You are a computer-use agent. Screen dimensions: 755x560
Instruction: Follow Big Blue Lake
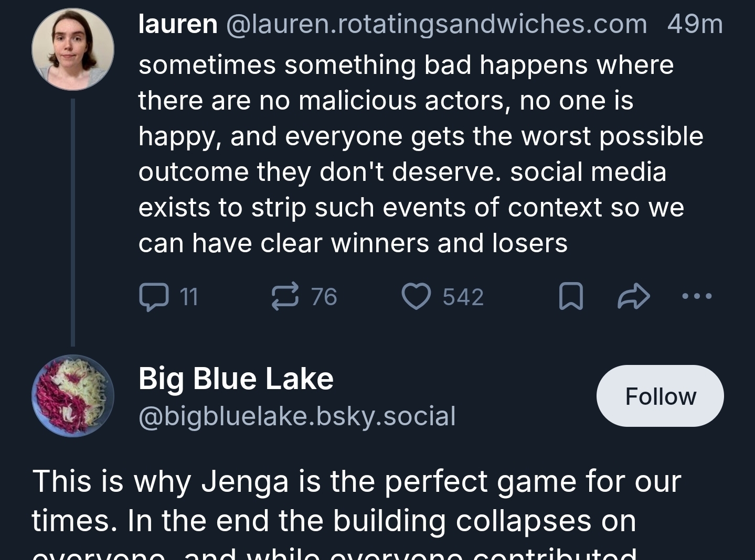(x=660, y=396)
